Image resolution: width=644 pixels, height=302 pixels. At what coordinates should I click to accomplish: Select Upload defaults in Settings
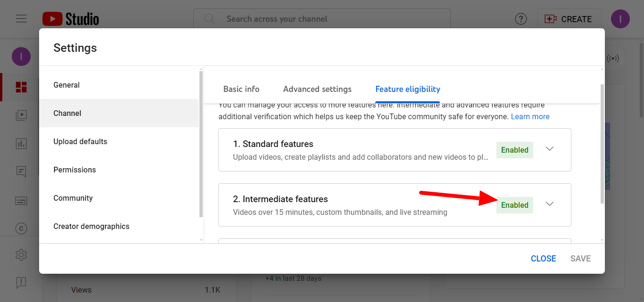pyautogui.click(x=80, y=141)
